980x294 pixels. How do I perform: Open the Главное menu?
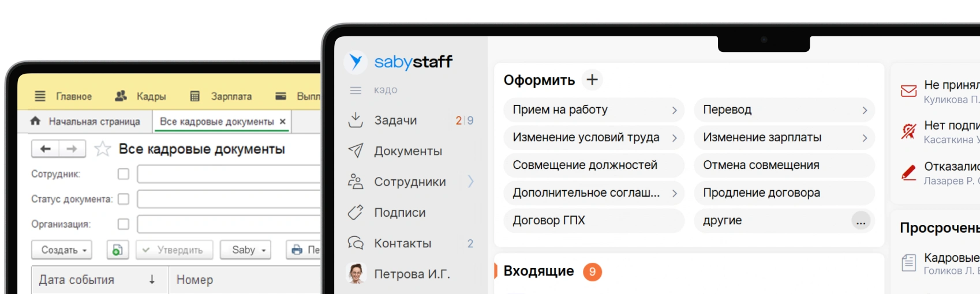(74, 96)
